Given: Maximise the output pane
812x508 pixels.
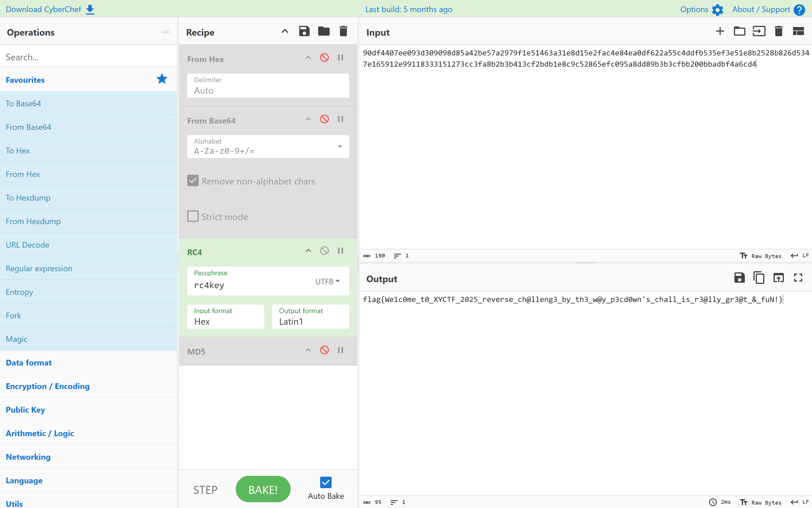Looking at the screenshot, I should pyautogui.click(x=798, y=278).
